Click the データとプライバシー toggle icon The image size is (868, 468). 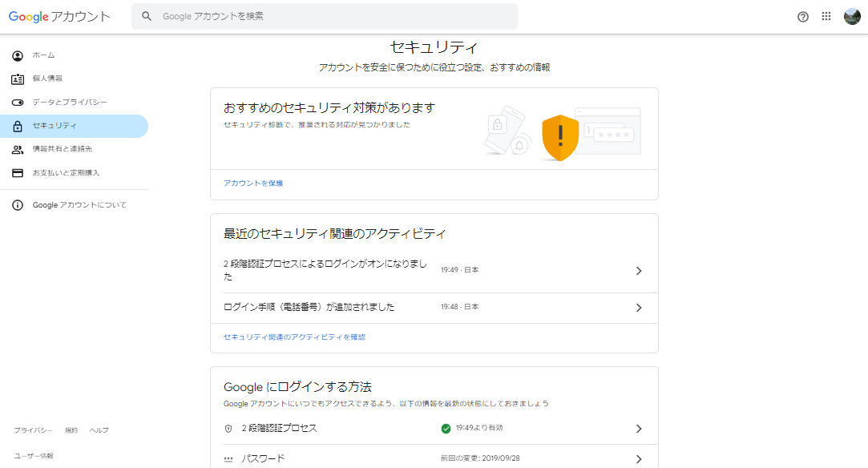18,103
